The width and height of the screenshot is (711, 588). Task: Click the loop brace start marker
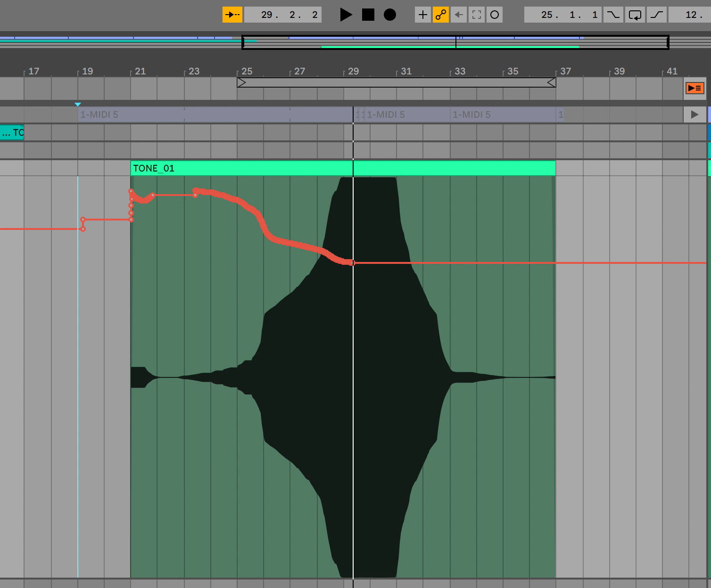point(241,83)
